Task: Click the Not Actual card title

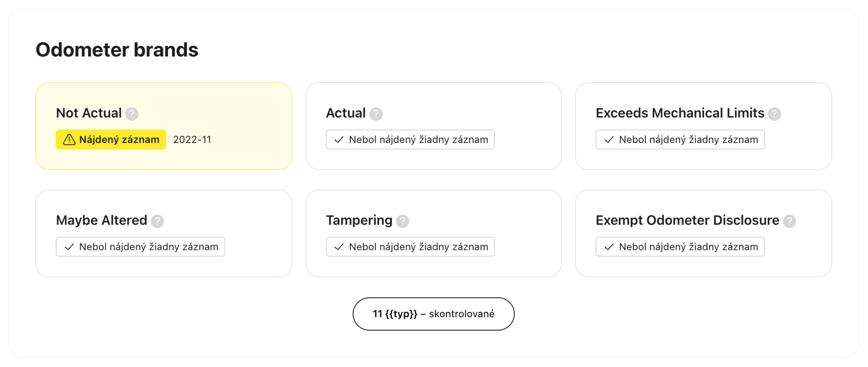Action: [89, 113]
